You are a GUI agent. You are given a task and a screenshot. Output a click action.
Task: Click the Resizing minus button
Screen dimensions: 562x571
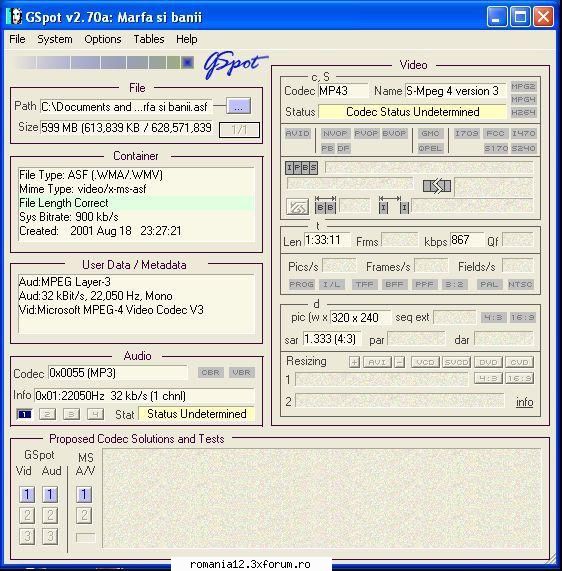coord(400,362)
